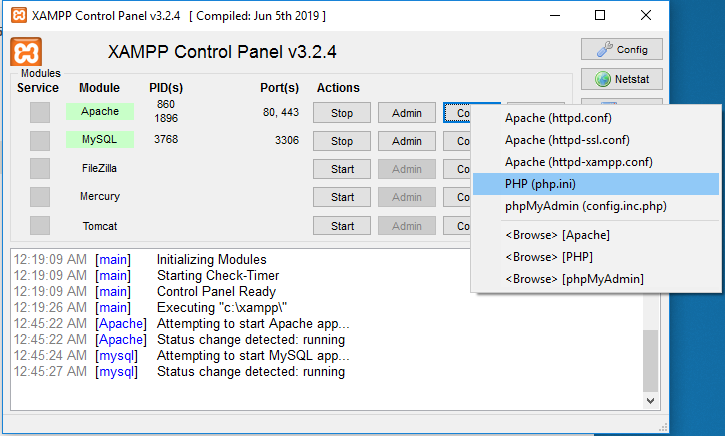
Task: Open phpMyAdmin (config.inc.php) menu entry
Action: tap(596, 206)
